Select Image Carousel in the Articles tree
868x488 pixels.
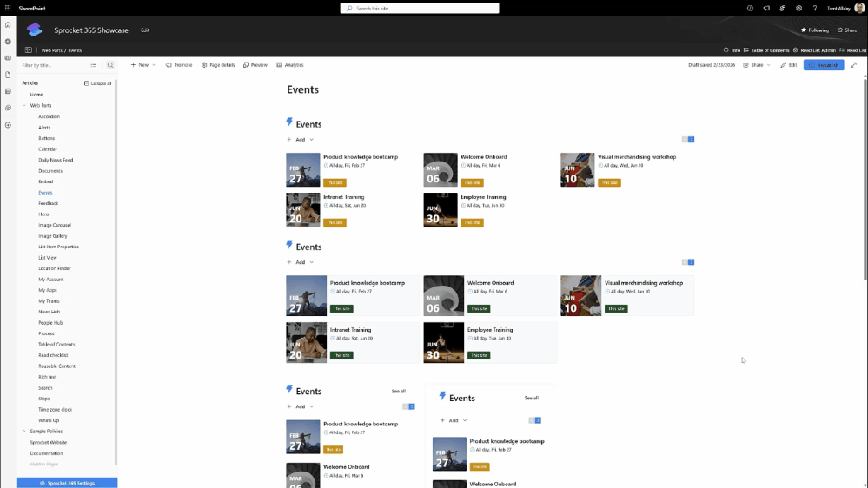click(54, 225)
